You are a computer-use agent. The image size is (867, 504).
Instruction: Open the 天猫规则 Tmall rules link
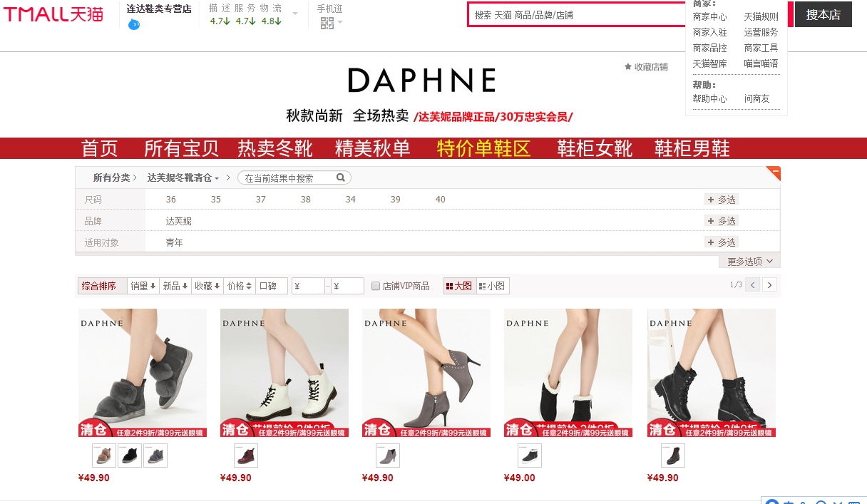pyautogui.click(x=761, y=16)
